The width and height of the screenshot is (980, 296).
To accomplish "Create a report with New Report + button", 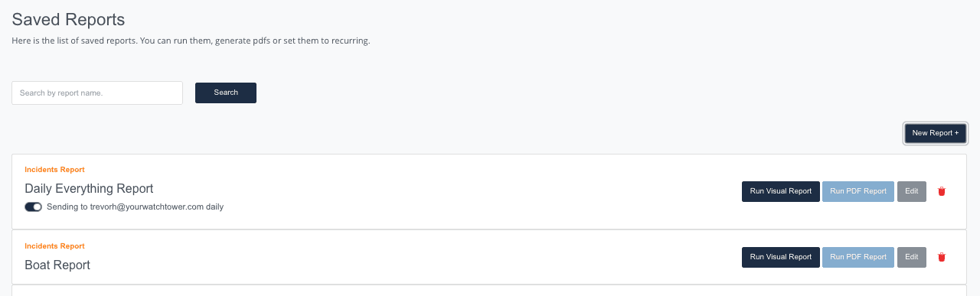I will point(936,133).
